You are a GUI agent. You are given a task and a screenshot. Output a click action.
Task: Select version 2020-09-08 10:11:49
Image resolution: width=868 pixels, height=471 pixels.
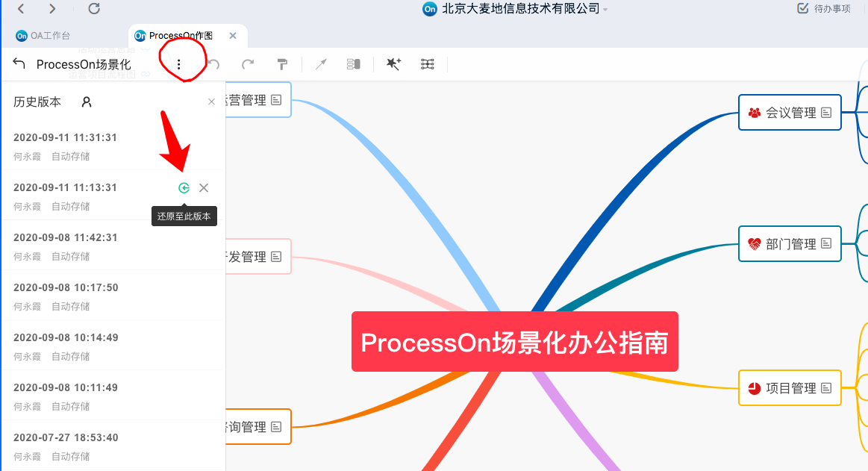click(x=113, y=395)
